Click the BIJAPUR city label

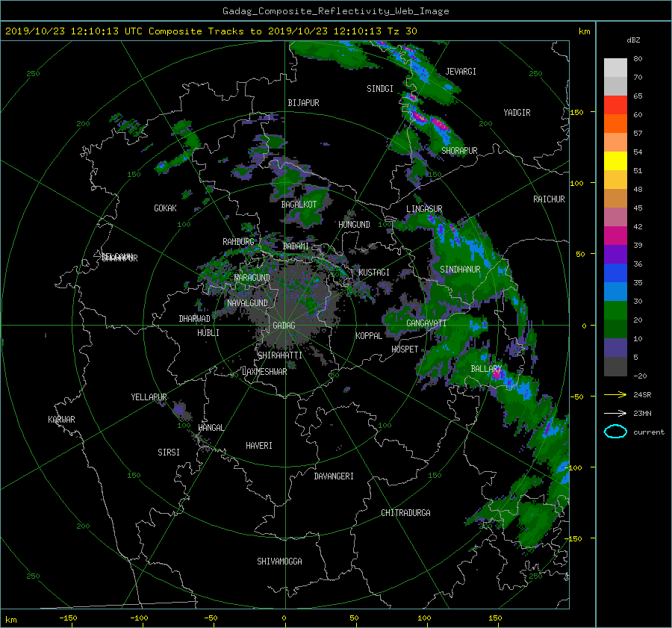(303, 103)
